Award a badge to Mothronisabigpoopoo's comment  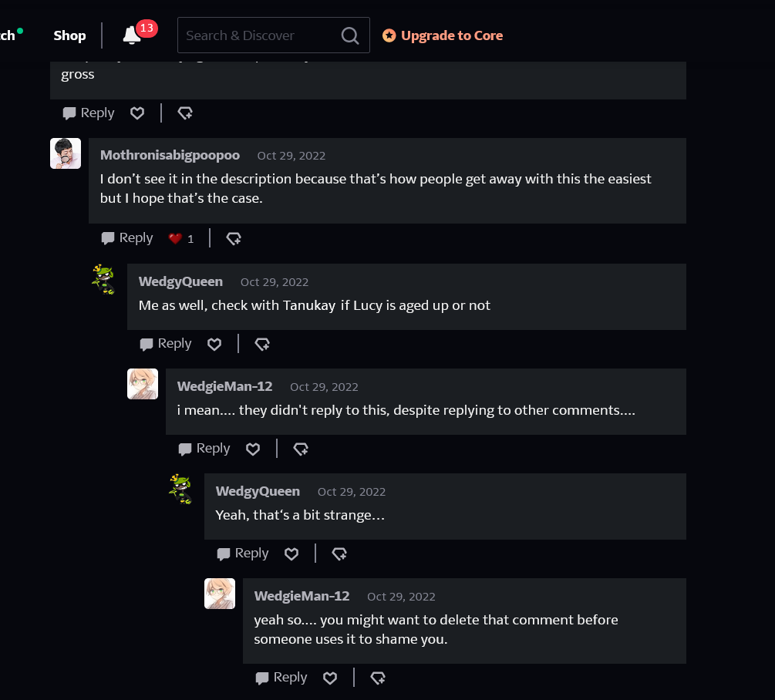pos(234,238)
